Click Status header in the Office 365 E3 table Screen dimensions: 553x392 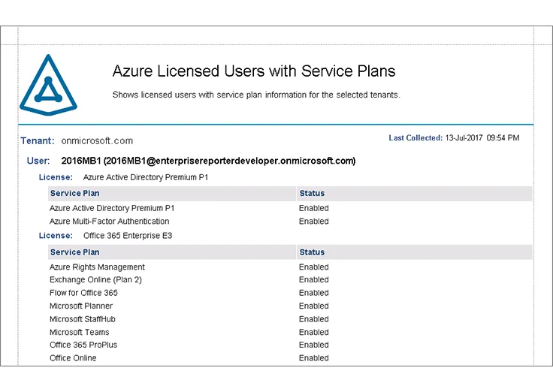[312, 252]
